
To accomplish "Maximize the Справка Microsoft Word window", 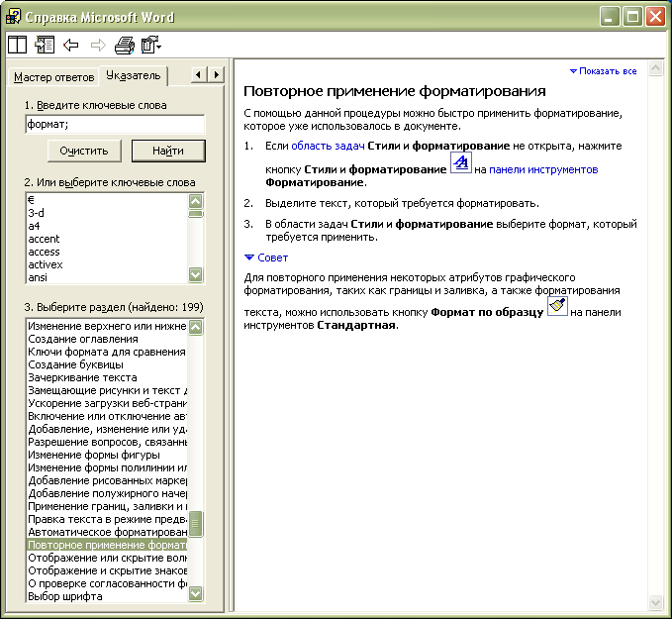I will tap(632, 17).
